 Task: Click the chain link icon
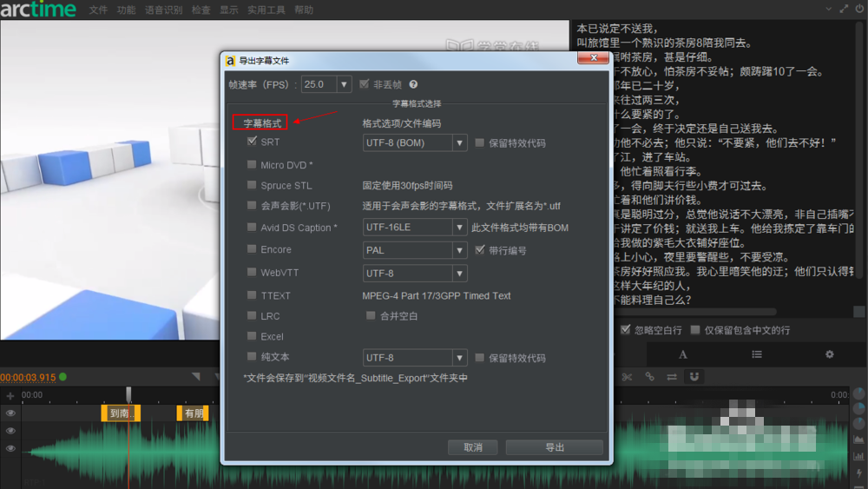649,377
